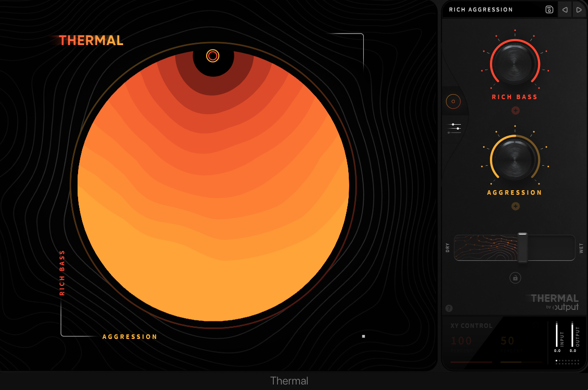Switch to the XY circle view tab

(453, 101)
